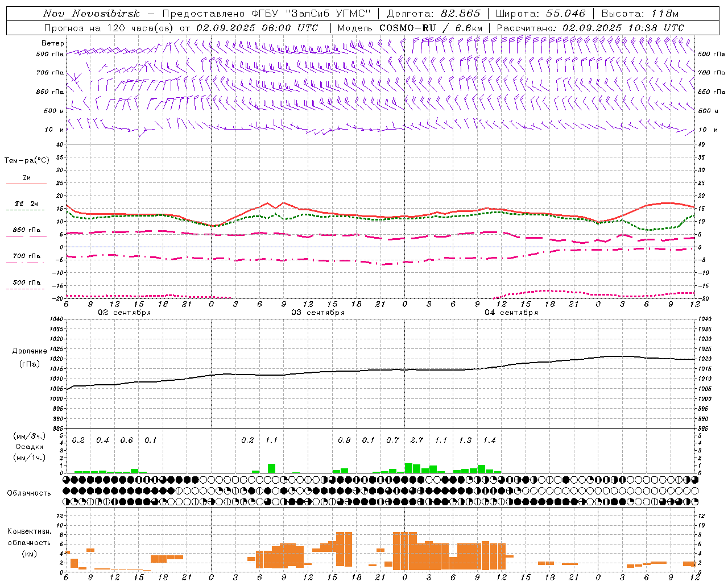
Task: Select the Широта: 55.046 value
Action: click(x=541, y=14)
